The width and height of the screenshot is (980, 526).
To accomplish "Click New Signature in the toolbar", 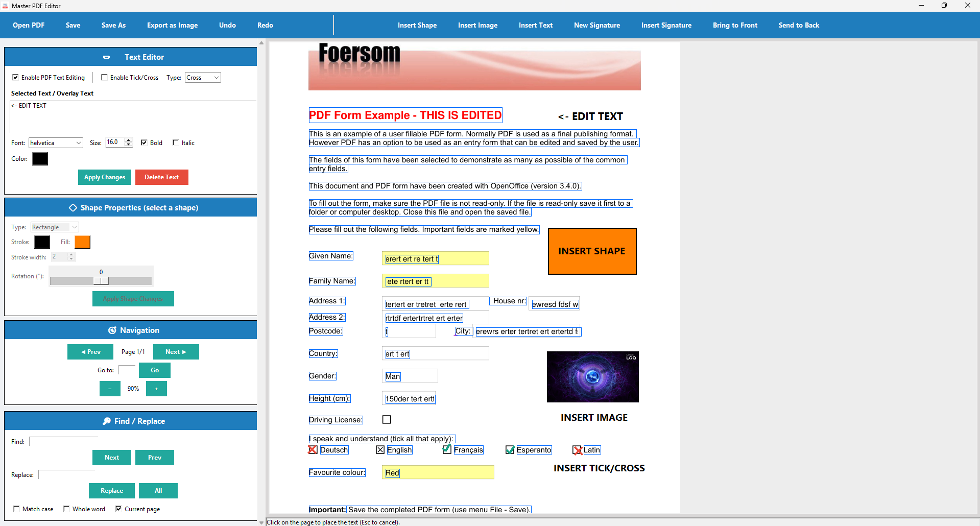I will coord(596,25).
